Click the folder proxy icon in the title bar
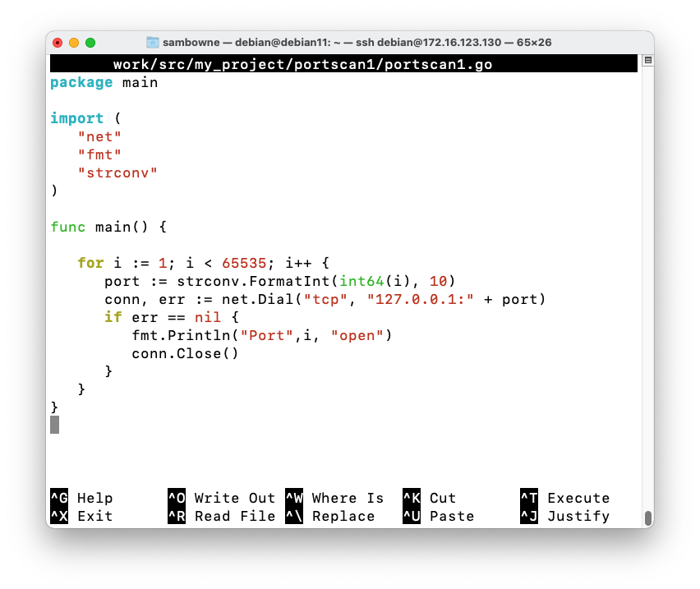Image resolution: width=700 pixels, height=589 pixels. point(153,43)
